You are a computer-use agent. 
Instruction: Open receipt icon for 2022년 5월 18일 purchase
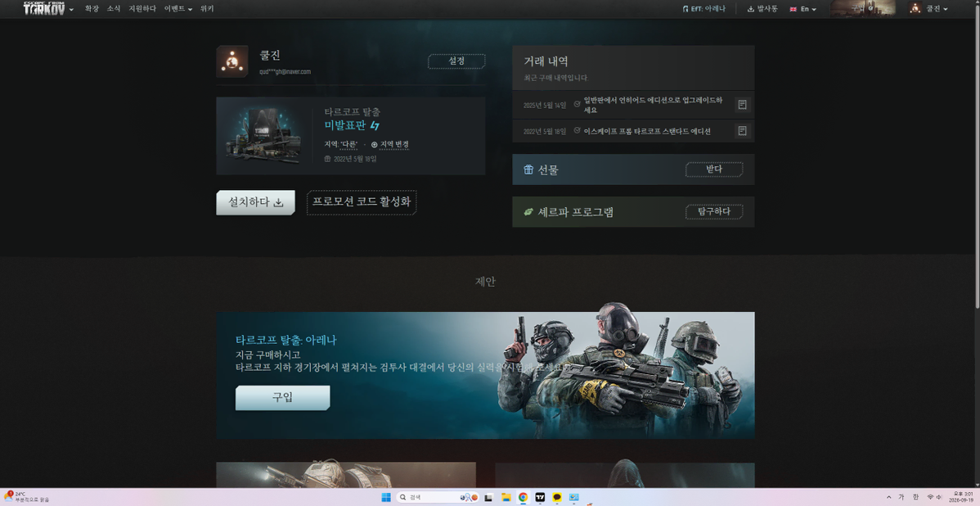[742, 131]
